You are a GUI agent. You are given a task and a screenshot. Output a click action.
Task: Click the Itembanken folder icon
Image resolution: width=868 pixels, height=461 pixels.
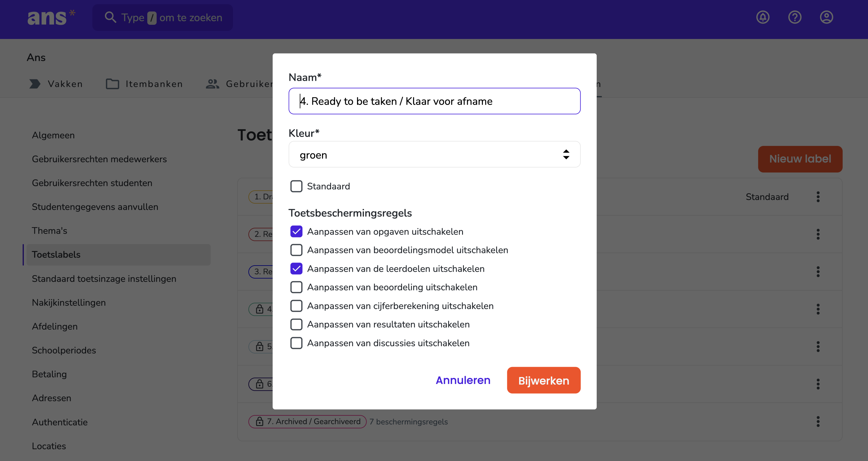tap(113, 84)
